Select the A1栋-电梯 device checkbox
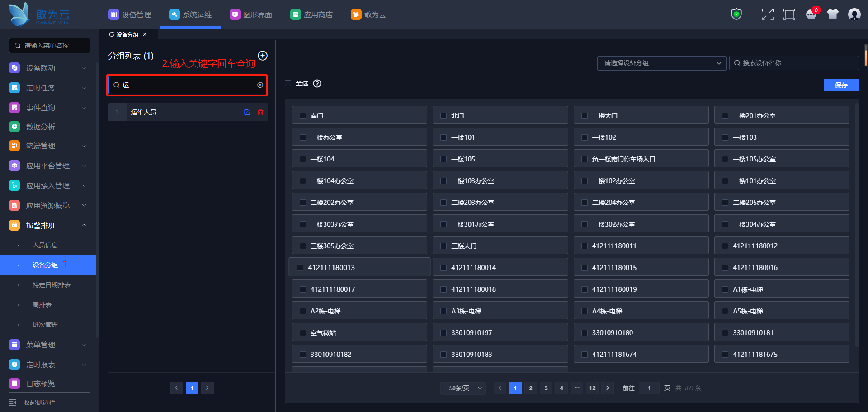868x412 pixels. tap(725, 289)
